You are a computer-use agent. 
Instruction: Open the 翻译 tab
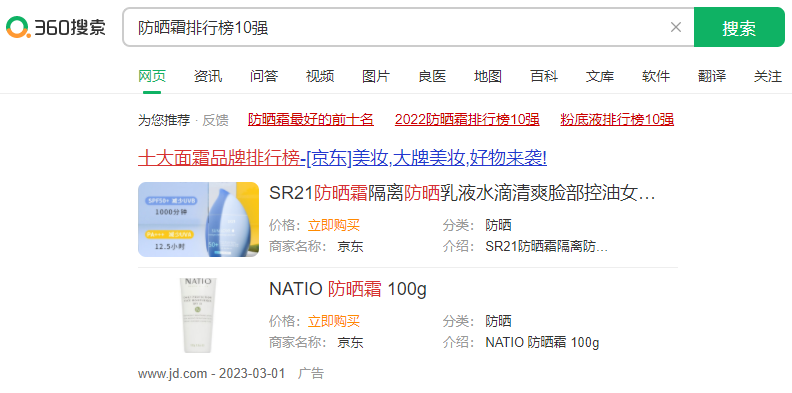pyautogui.click(x=712, y=76)
